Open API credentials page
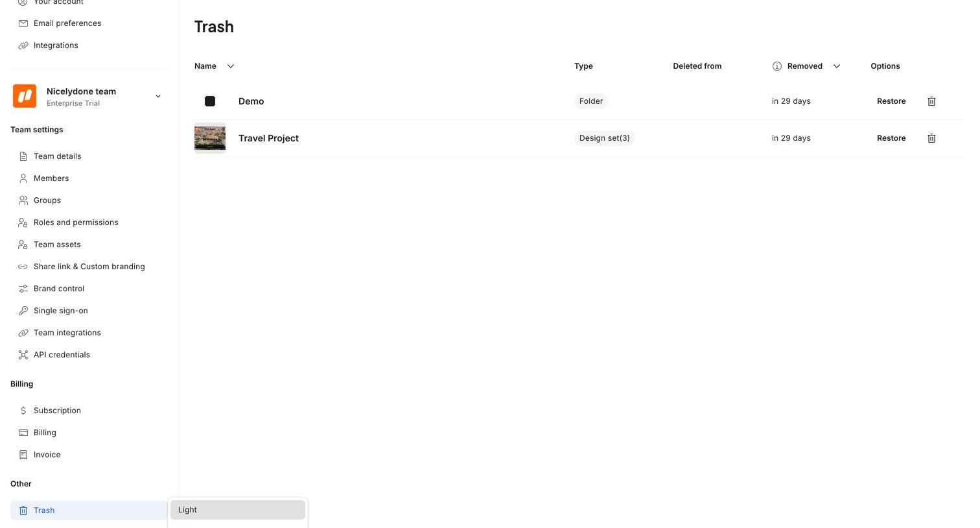The image size is (980, 528). tap(89, 355)
